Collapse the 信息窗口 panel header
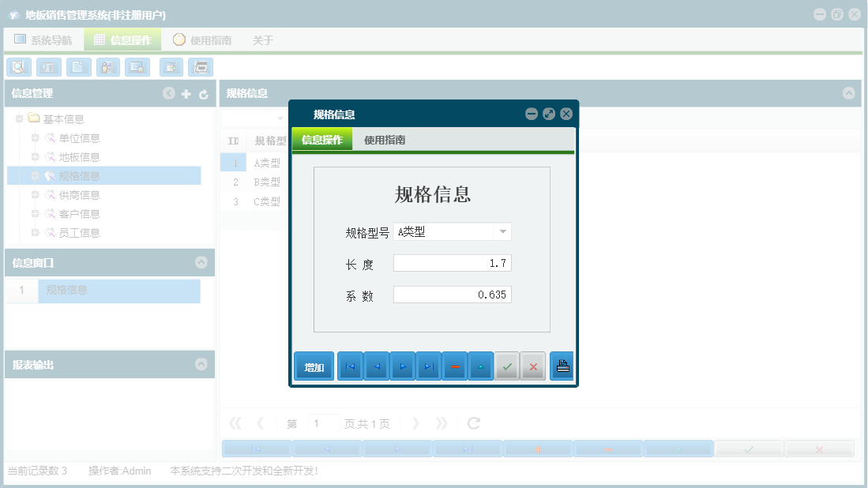Image resolution: width=868 pixels, height=488 pixels. (x=200, y=263)
